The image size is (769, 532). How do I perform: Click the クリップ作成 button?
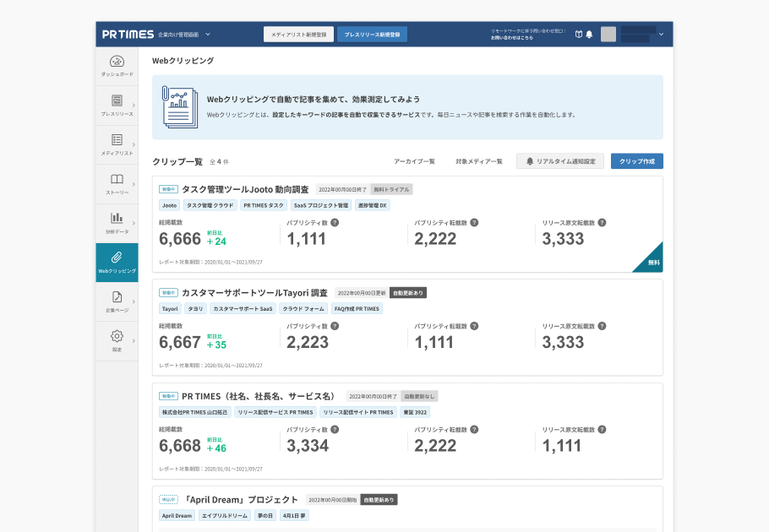click(637, 161)
